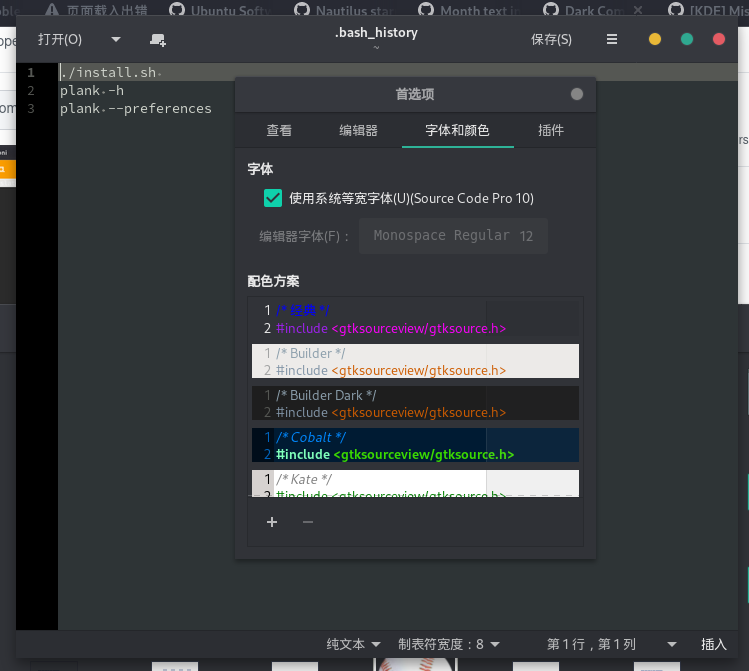Viewport: 749px width, 671px height.
Task: Switch to the Nautilus browser tab
Action: point(343,10)
